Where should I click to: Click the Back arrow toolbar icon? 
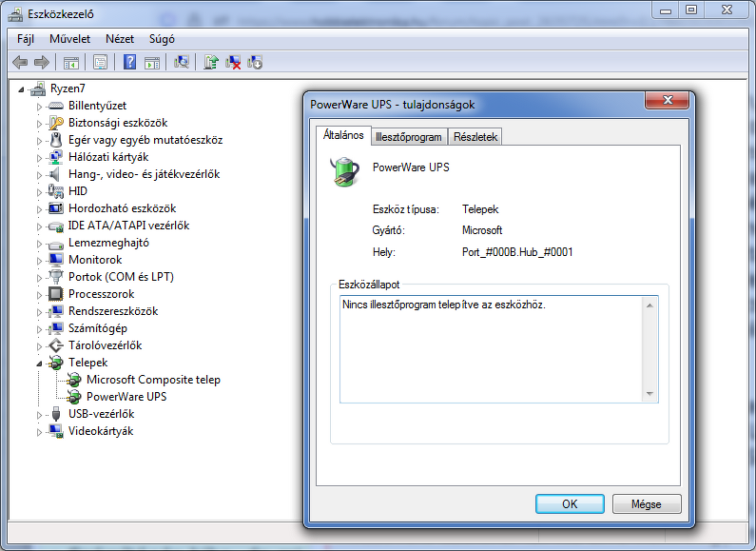20,62
